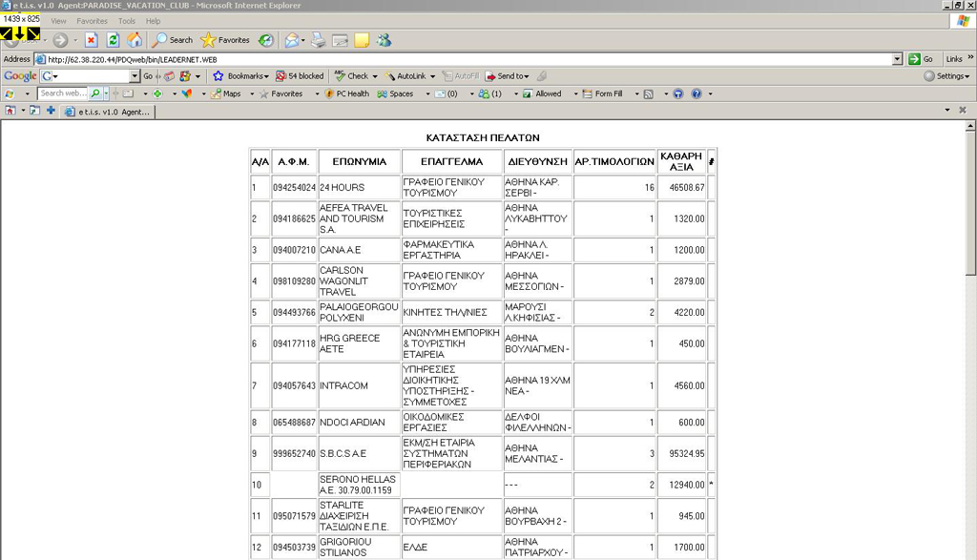Screen dimensions: 977x560
Task: Click the blue question mark help icon
Action: 696,94
